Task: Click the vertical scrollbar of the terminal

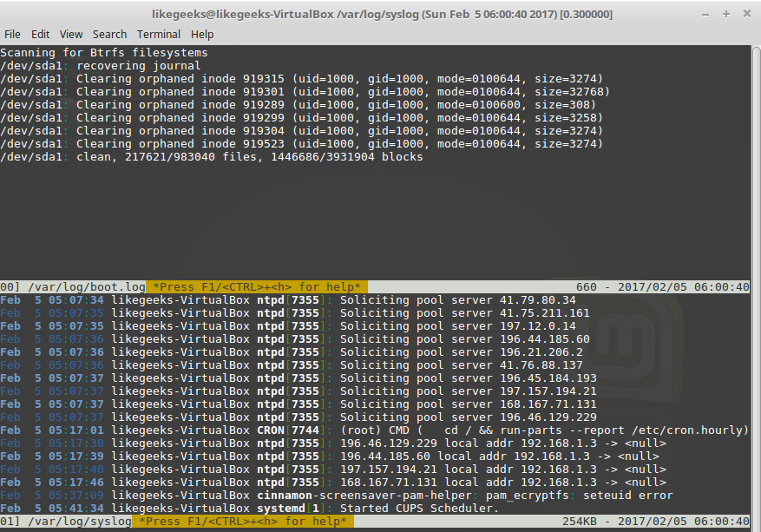Action: pyautogui.click(x=756, y=286)
